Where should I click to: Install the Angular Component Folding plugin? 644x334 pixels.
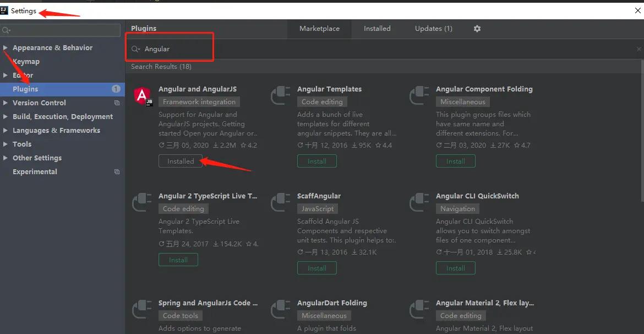point(456,161)
